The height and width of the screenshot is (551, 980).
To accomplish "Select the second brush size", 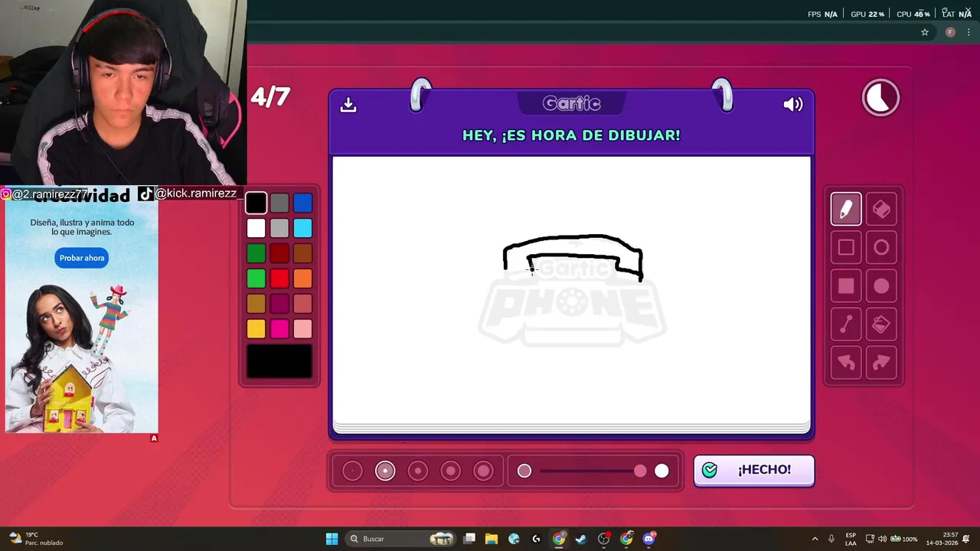I will [x=385, y=471].
